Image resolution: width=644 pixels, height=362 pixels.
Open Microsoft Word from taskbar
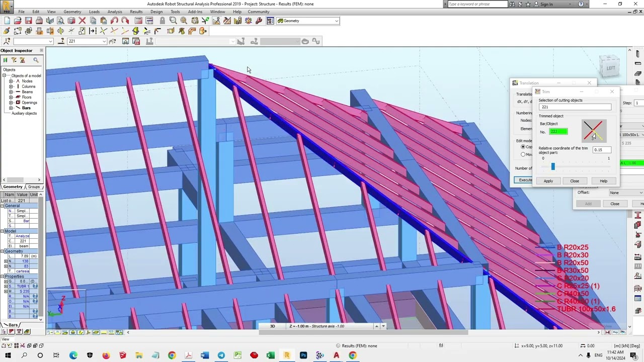(x=204, y=355)
